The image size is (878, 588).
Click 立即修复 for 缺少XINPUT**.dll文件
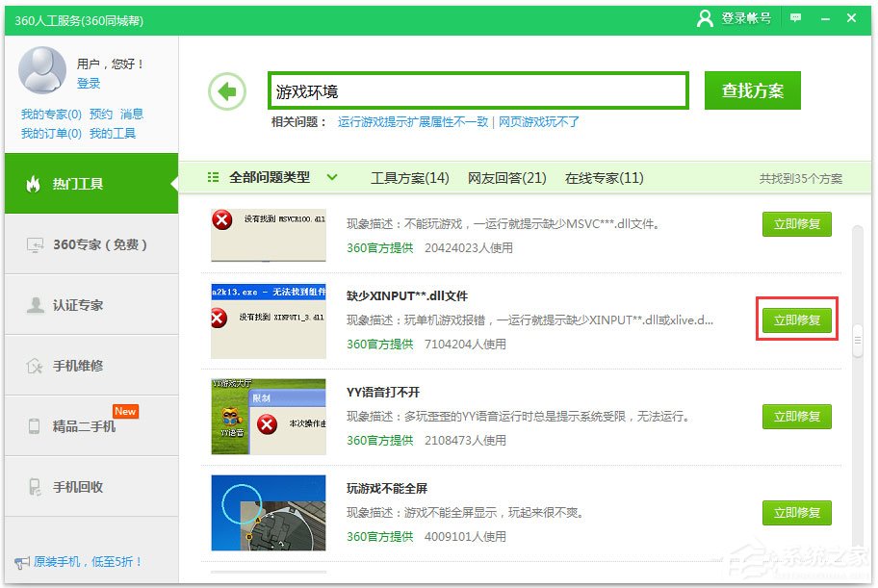coord(796,320)
